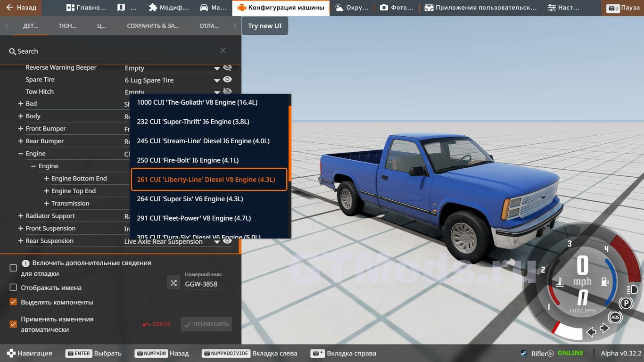Open the Live Axle Rear Suspension dropdown
The width and height of the screenshot is (644, 362).
point(217,240)
